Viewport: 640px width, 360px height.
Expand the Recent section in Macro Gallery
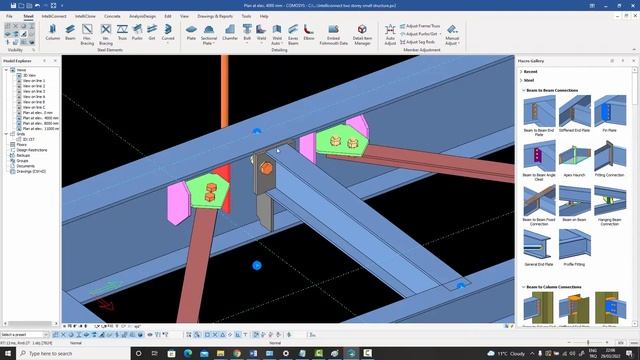point(521,71)
